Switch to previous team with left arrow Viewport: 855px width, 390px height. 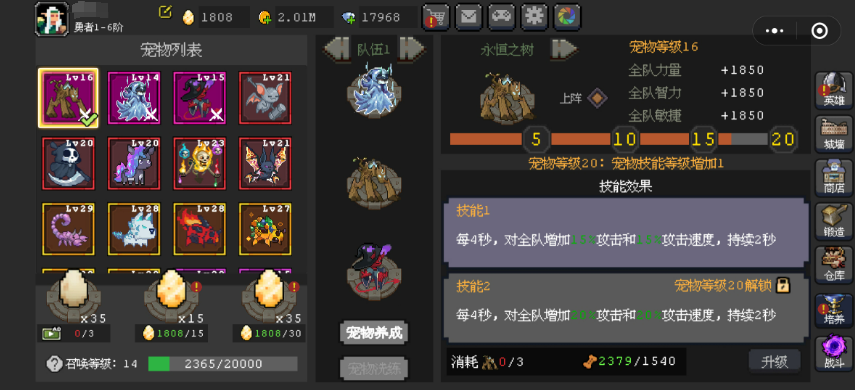[338, 49]
